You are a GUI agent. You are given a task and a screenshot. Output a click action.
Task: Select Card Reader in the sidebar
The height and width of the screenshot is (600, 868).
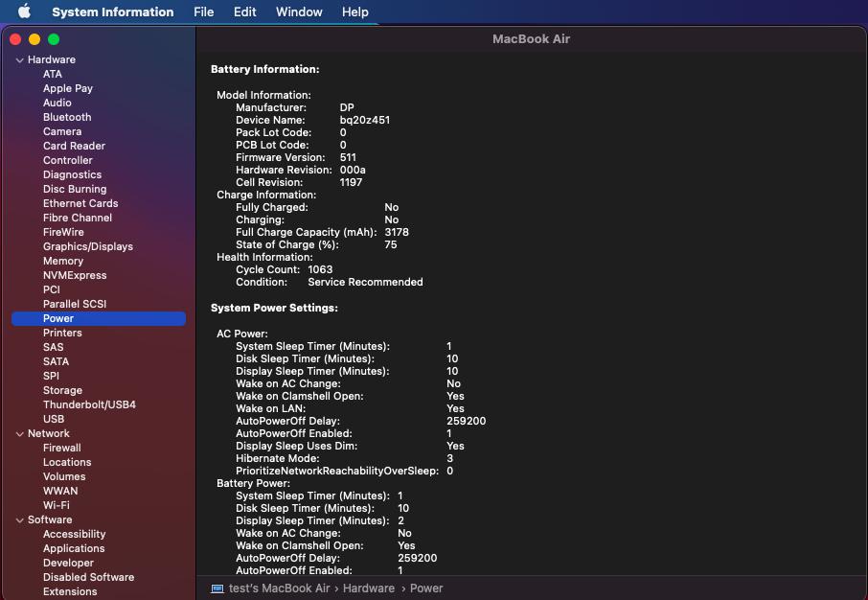tap(74, 146)
